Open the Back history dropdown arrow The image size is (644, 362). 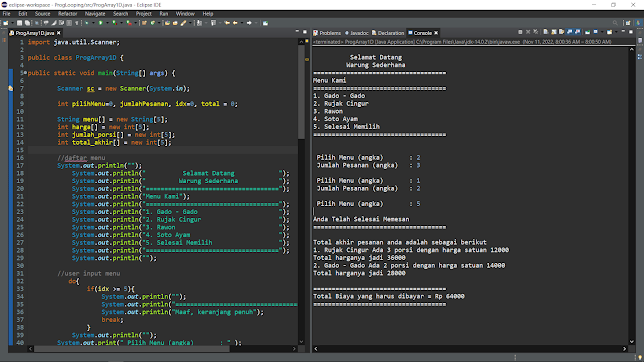pyautogui.click(x=242, y=23)
